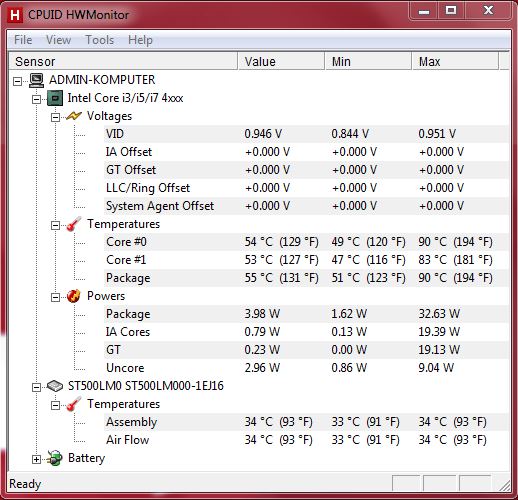Click the window resize grip corner
This screenshot has width=518, height=500.
click(x=505, y=486)
